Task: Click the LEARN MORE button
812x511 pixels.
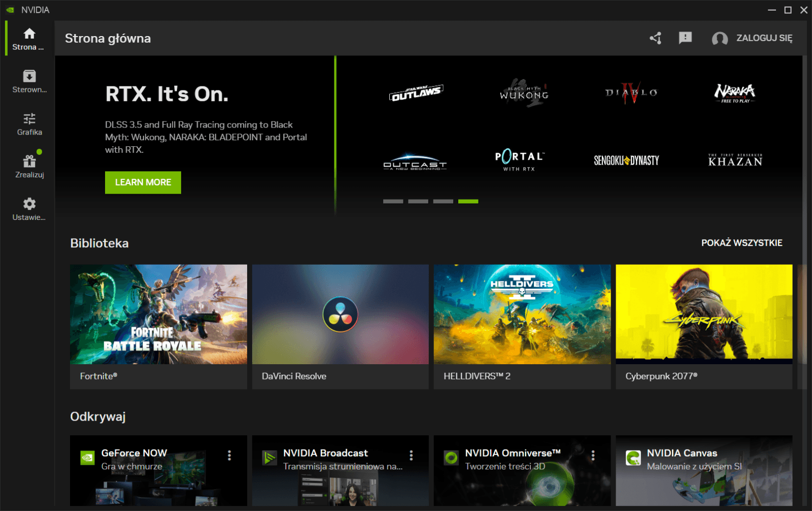Action: point(143,182)
